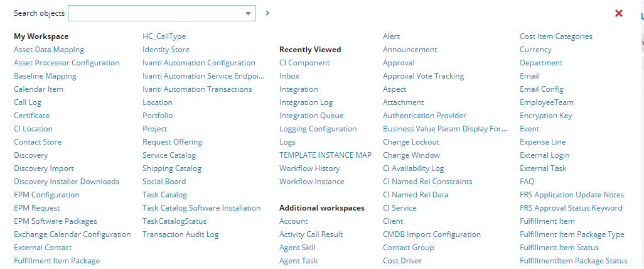
Task: Select the Workflow Instance link
Action: point(312,182)
